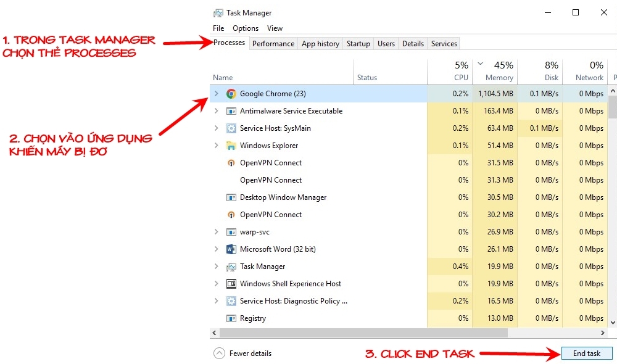
Task: Click the vertical scrollbar up arrow
Action: click(613, 91)
